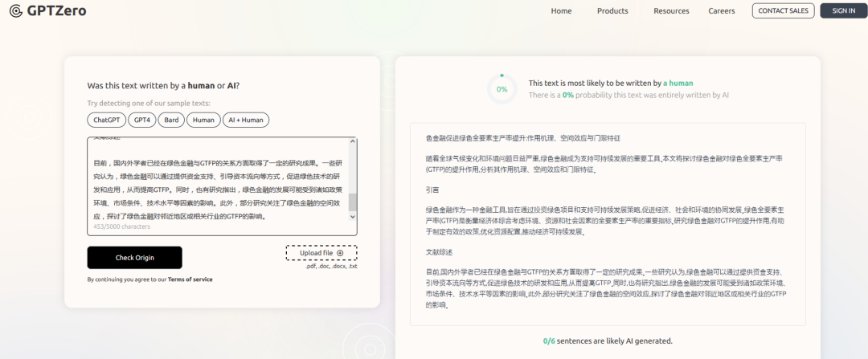
Task: Click 'Was this text written by a human or AI?' heading
Action: coord(163,86)
